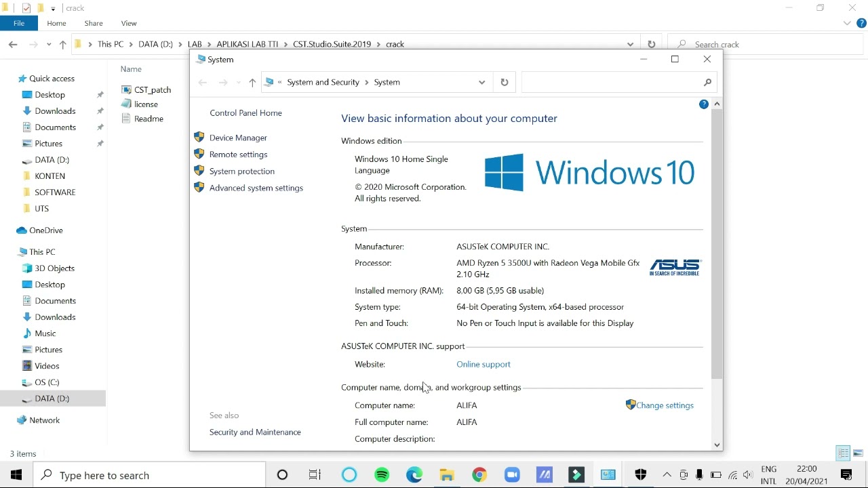Open pinned Pictures under Quick access
Viewport: 868px width, 488px height.
[49, 144]
